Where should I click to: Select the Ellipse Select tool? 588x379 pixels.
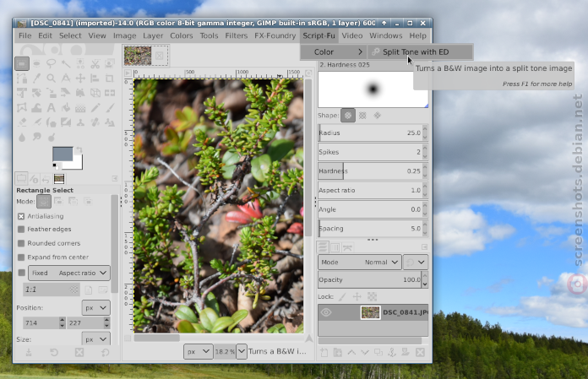(x=36, y=63)
